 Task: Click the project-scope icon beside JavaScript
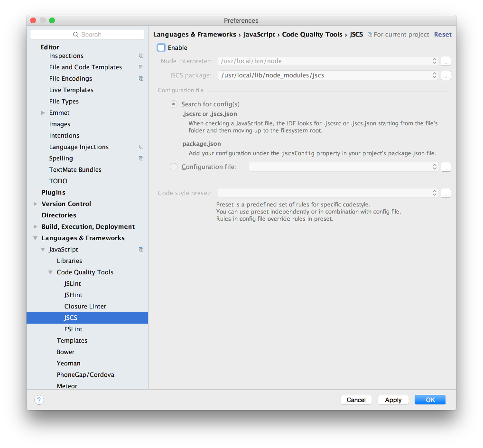[x=141, y=250]
